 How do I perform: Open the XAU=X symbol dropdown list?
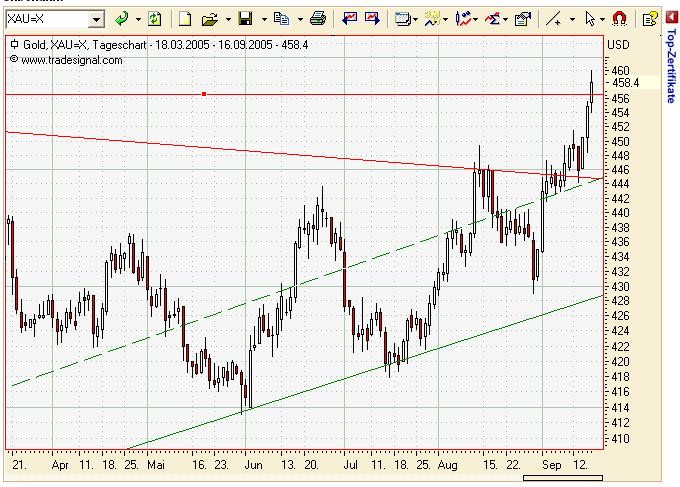pyautogui.click(x=96, y=20)
